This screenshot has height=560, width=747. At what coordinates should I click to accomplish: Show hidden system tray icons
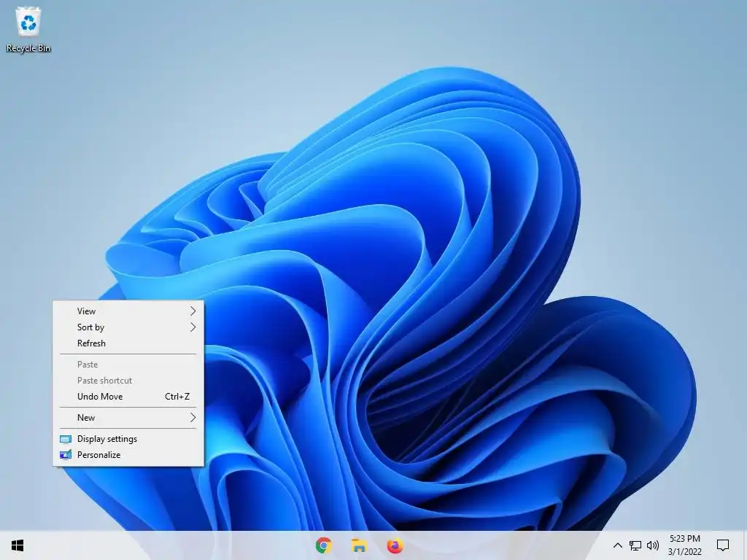coord(617,545)
